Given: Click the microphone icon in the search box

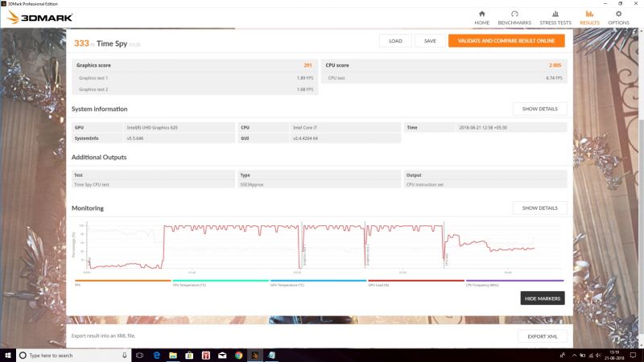Looking at the screenshot, I should click(x=125, y=356).
